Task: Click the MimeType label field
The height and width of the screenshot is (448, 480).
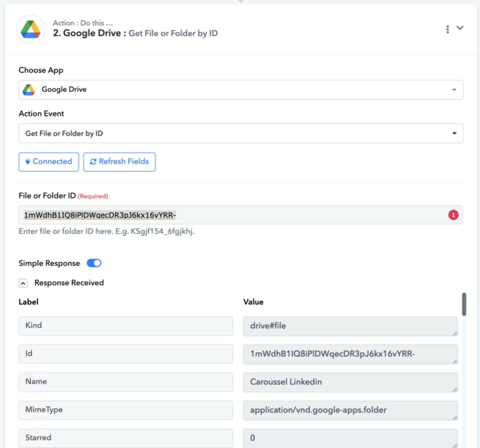Action: click(x=126, y=410)
